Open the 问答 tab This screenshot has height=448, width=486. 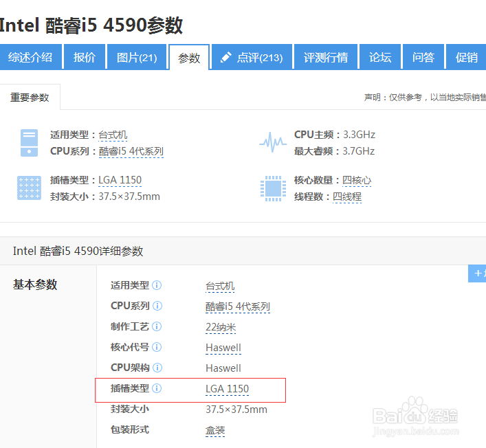tap(423, 57)
